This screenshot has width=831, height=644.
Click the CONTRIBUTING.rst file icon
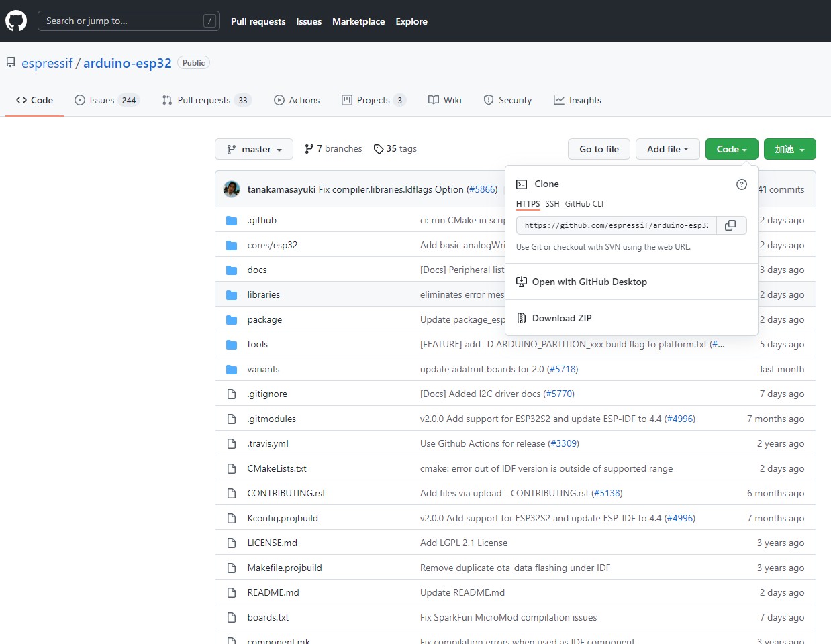click(x=232, y=494)
